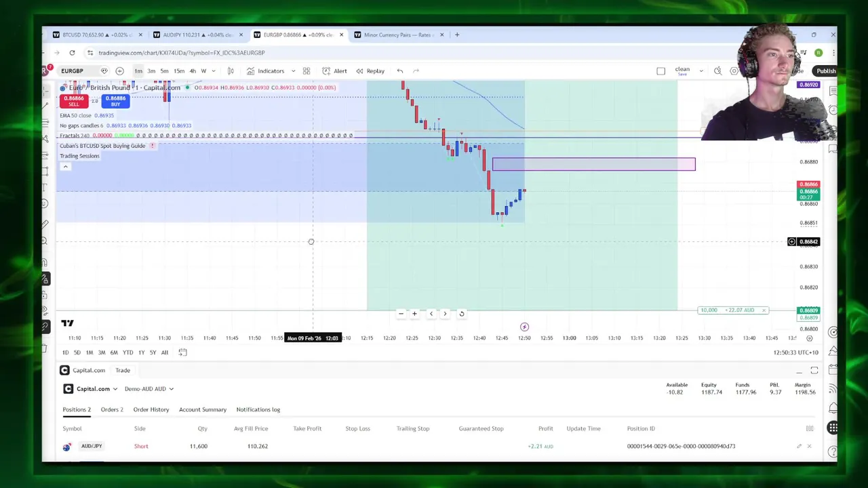
Task: Open the candlestick chart style icon
Action: (231, 70)
